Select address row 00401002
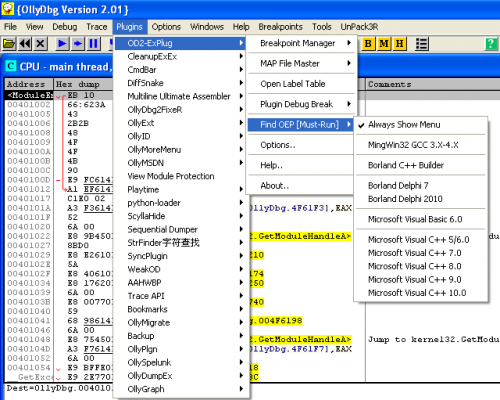This screenshot has height=400, width=500. (x=29, y=105)
